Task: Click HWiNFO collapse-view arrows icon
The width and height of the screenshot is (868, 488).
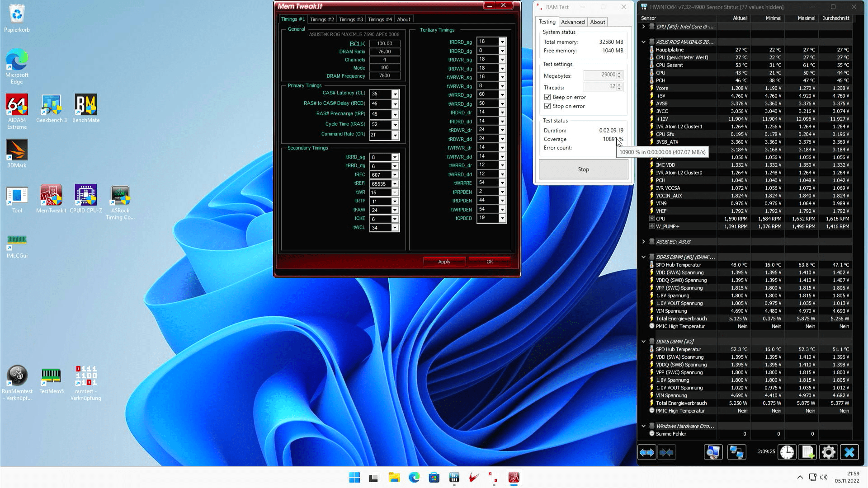Action: (x=666, y=452)
